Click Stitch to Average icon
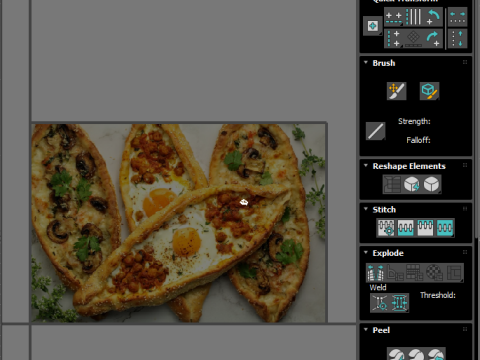The image size is (480, 360). [x=406, y=228]
